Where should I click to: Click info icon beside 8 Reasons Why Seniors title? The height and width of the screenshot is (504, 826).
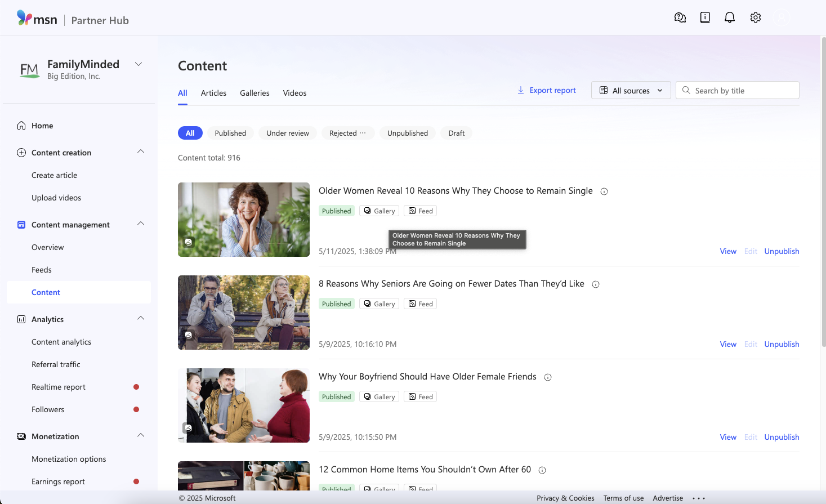point(596,284)
